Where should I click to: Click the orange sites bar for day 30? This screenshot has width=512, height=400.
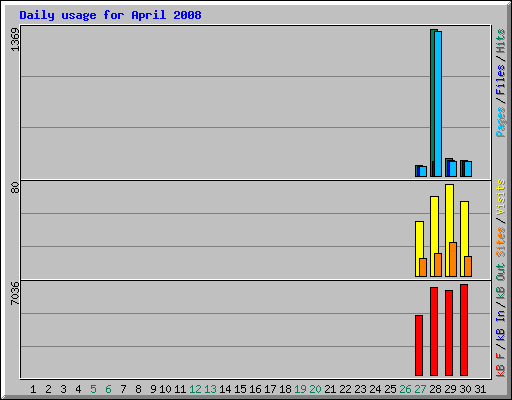(468, 267)
